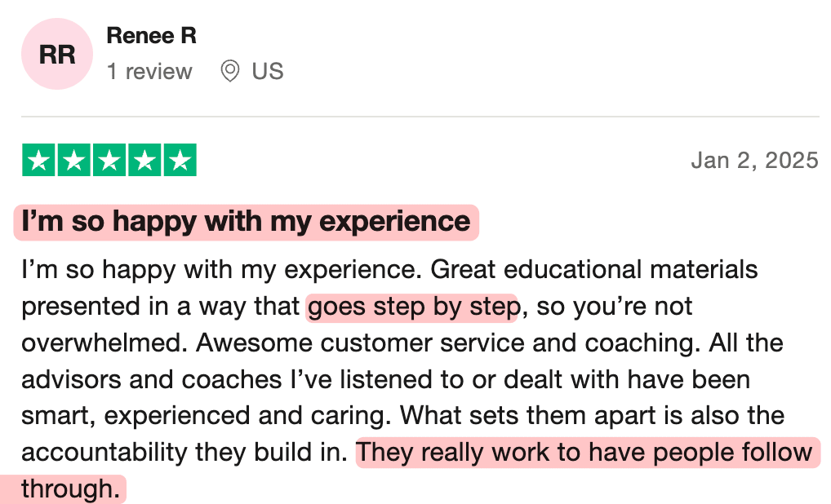Click the fourth green rating star
Screen dimensions: 831x504
click(x=144, y=161)
